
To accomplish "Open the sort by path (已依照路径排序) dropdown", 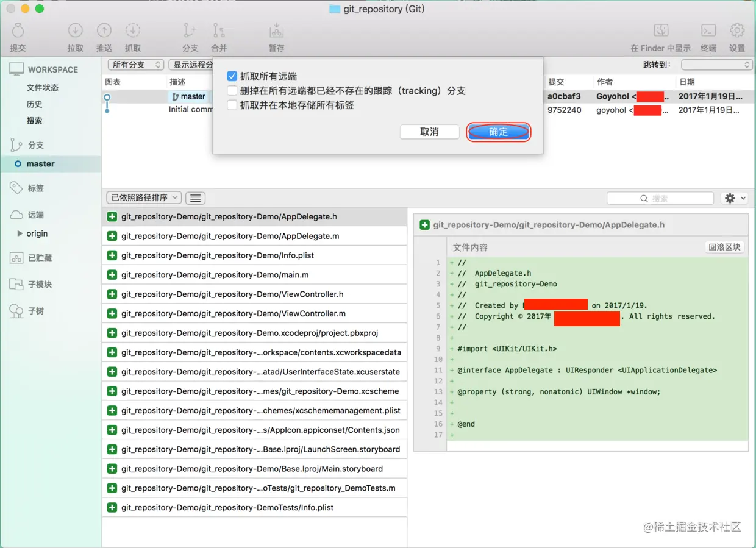I will click(x=144, y=197).
